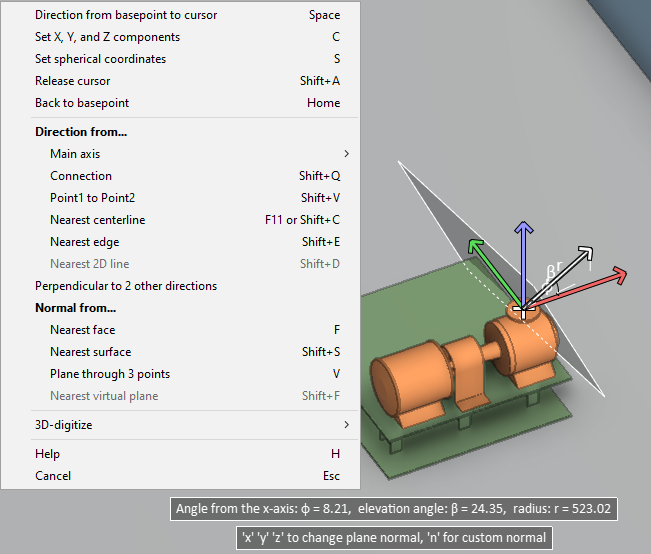Select Release cursor menu entry
Image resolution: width=651 pixels, height=554 pixels.
tap(72, 81)
